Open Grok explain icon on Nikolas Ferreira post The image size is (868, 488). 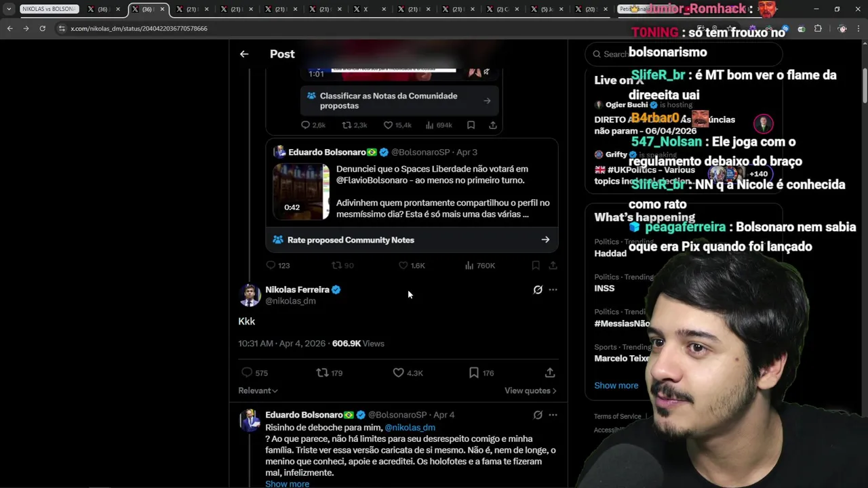tap(538, 289)
